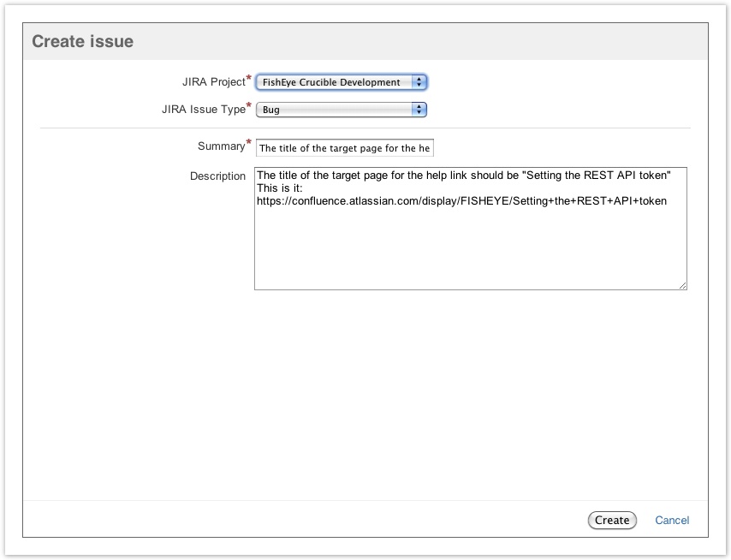Image resolution: width=731 pixels, height=560 pixels.
Task: Open the JIRA Issue Type dropdown
Action: [x=342, y=110]
